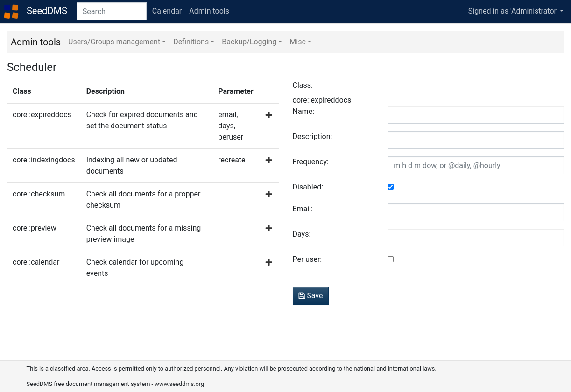Click plus icon for core::indexingdocs row
571x392 pixels.
pyautogui.click(x=268, y=160)
